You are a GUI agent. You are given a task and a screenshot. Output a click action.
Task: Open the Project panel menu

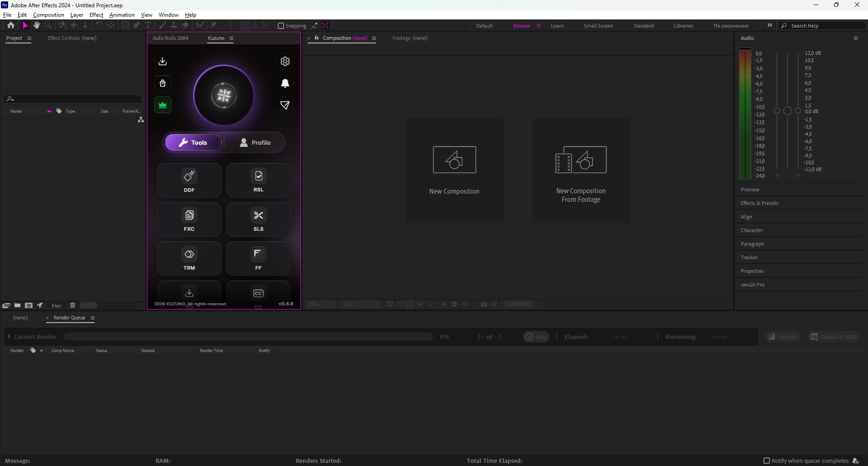29,38
